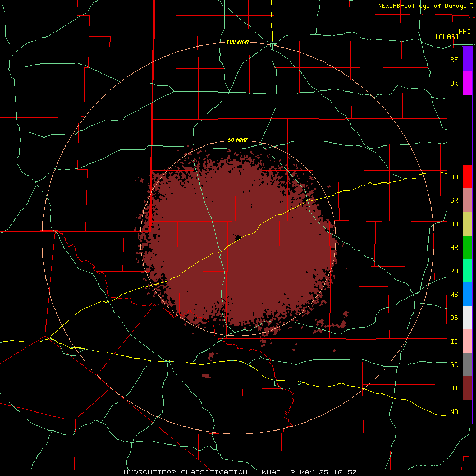Click the ND legend label

(454, 412)
